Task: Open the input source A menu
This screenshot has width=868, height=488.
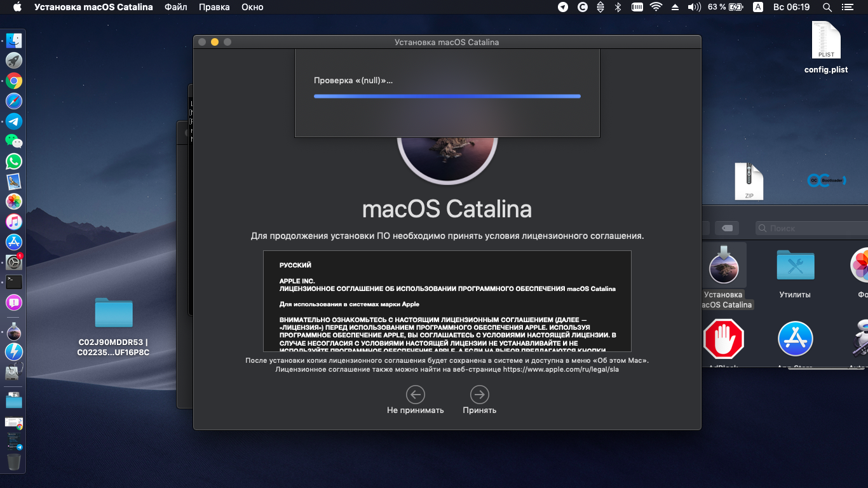Action: [x=757, y=7]
